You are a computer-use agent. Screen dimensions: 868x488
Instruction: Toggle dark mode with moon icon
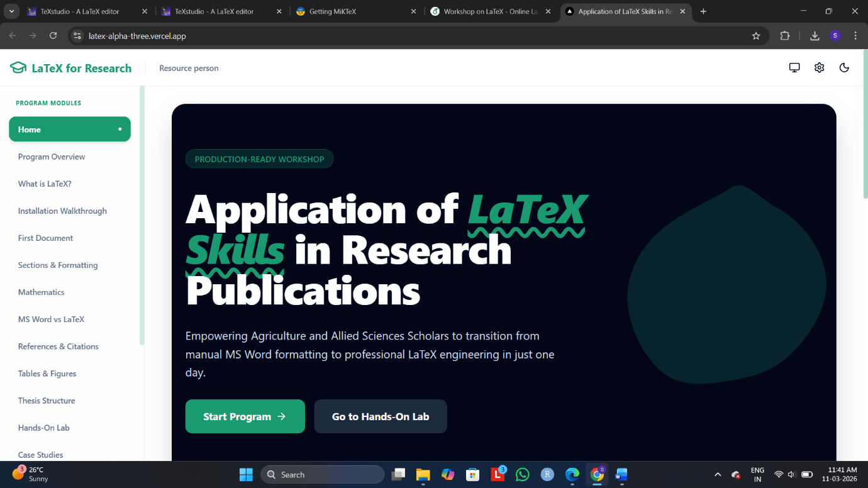[844, 68]
